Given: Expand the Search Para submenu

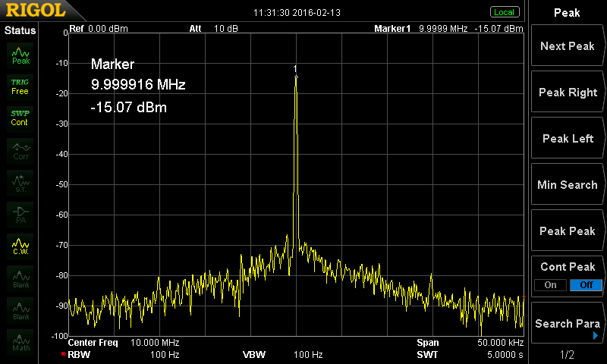Looking at the screenshot, I should pyautogui.click(x=567, y=324).
